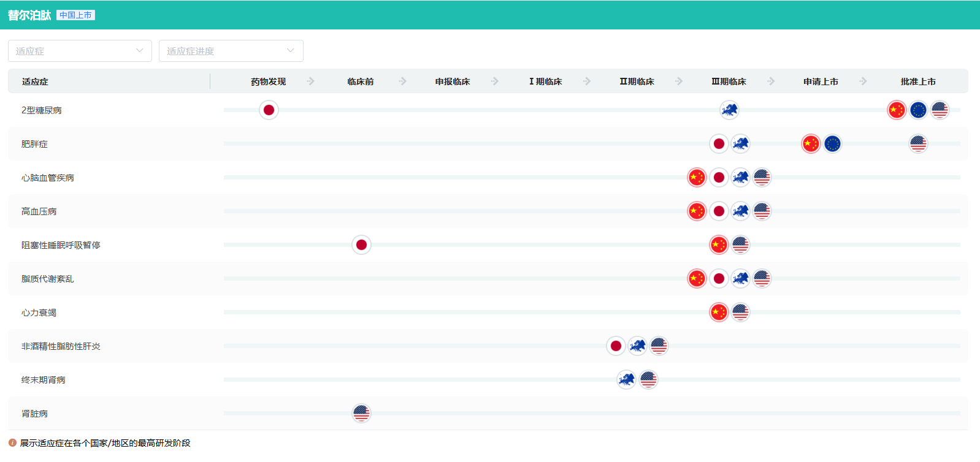
Task: Select the Japan flag in the 高血压 row
Action: tap(719, 211)
